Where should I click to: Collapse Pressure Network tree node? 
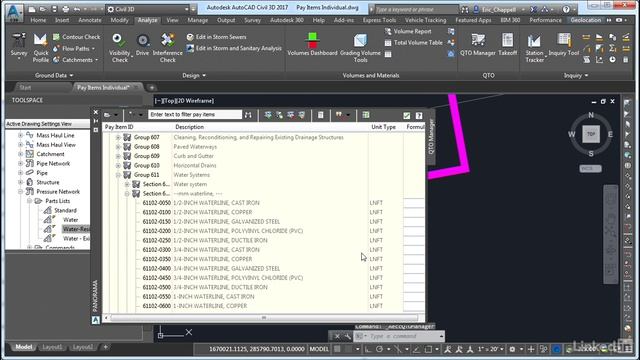[20, 192]
